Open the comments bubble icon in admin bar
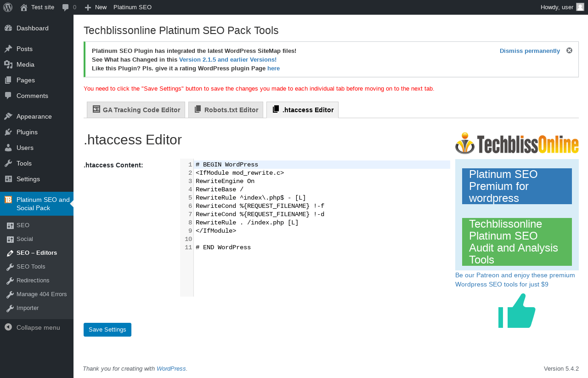Screen dimensions: 588x378 [x=66, y=7]
